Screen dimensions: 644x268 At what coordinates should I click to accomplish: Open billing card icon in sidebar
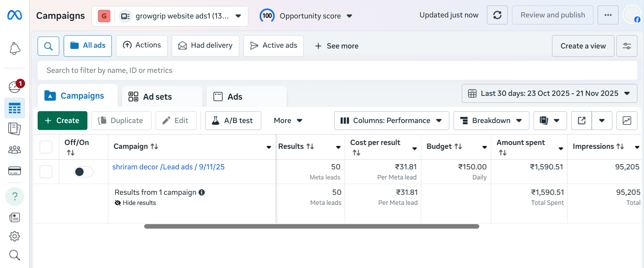[15, 171]
